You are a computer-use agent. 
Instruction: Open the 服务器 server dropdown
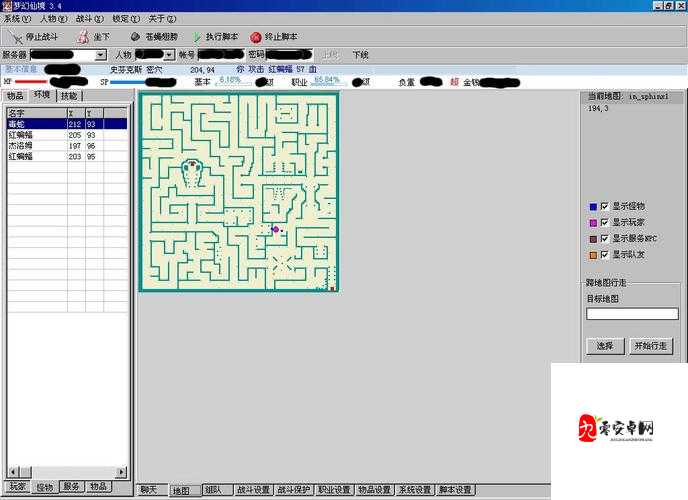pos(101,55)
